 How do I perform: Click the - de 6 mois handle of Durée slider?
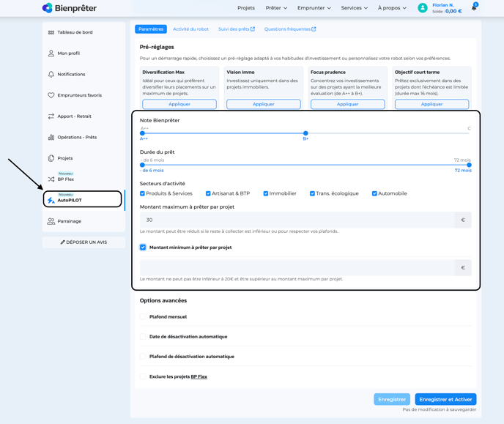[142, 165]
